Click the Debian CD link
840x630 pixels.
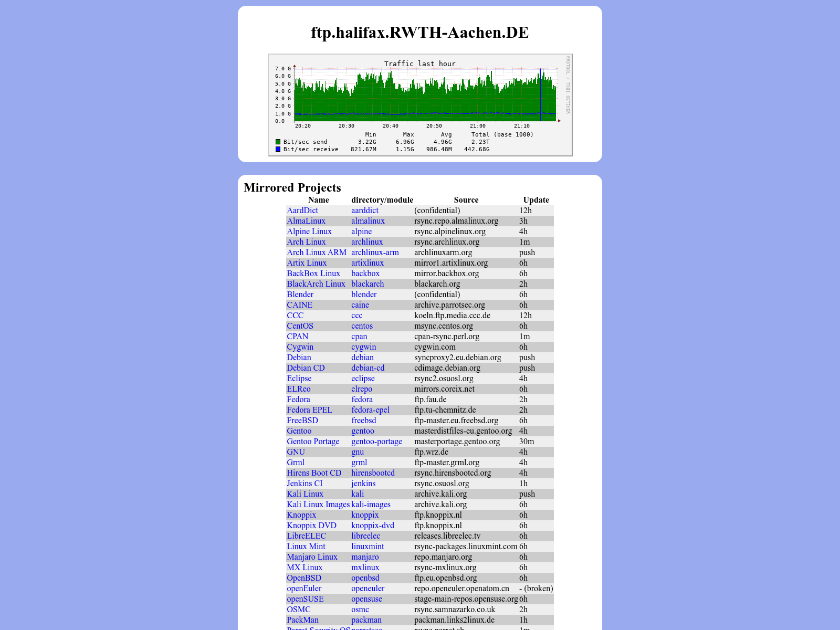click(x=306, y=368)
